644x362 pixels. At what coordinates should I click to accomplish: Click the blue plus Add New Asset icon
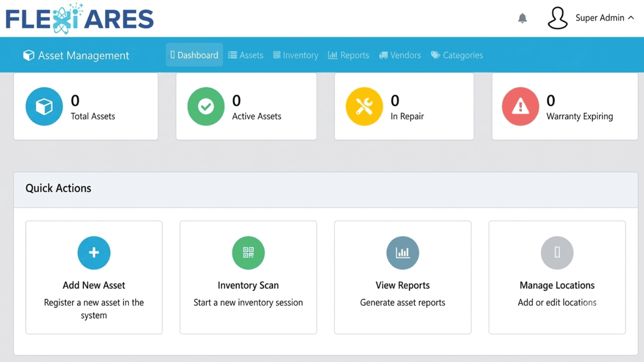click(94, 253)
